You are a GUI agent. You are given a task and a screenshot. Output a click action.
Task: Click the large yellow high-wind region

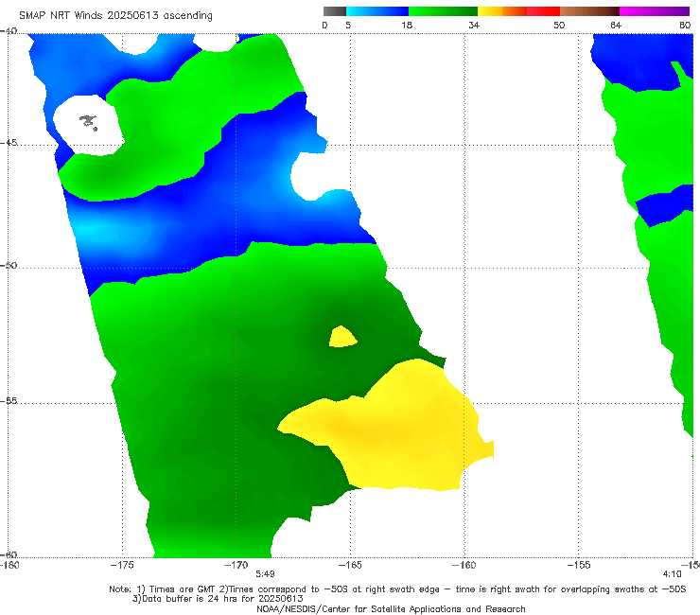click(x=393, y=429)
